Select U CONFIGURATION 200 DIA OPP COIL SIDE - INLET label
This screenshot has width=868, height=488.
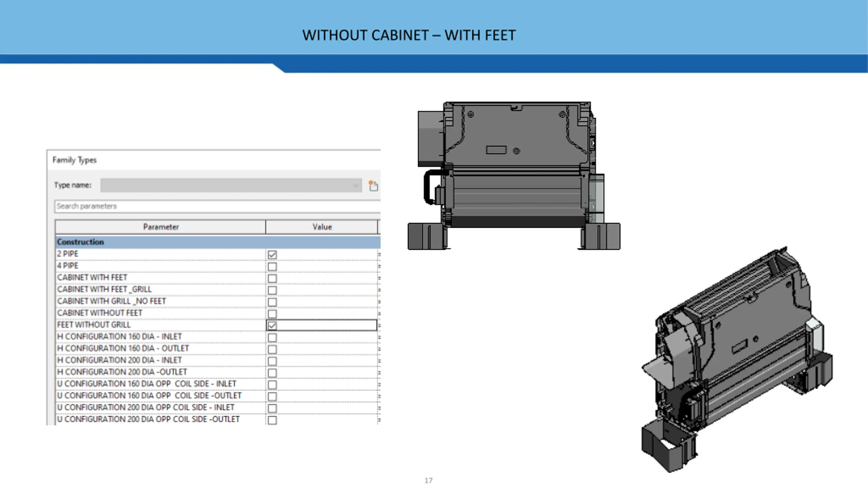coord(146,407)
